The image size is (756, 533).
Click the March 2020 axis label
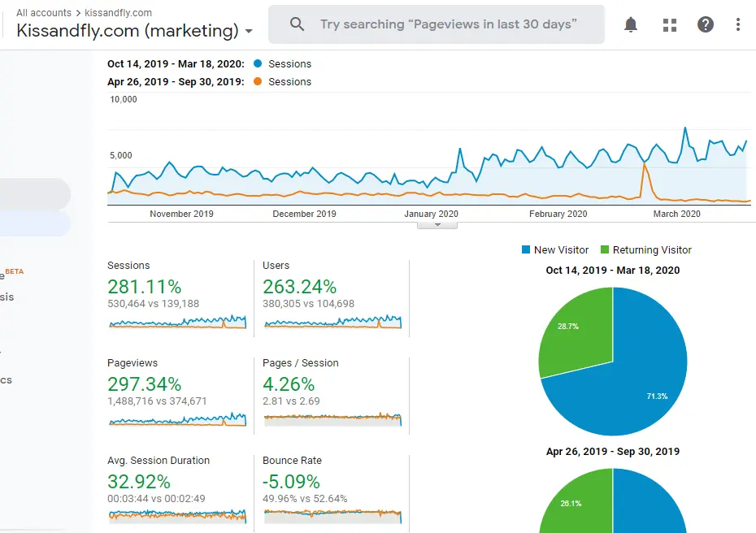676,214
